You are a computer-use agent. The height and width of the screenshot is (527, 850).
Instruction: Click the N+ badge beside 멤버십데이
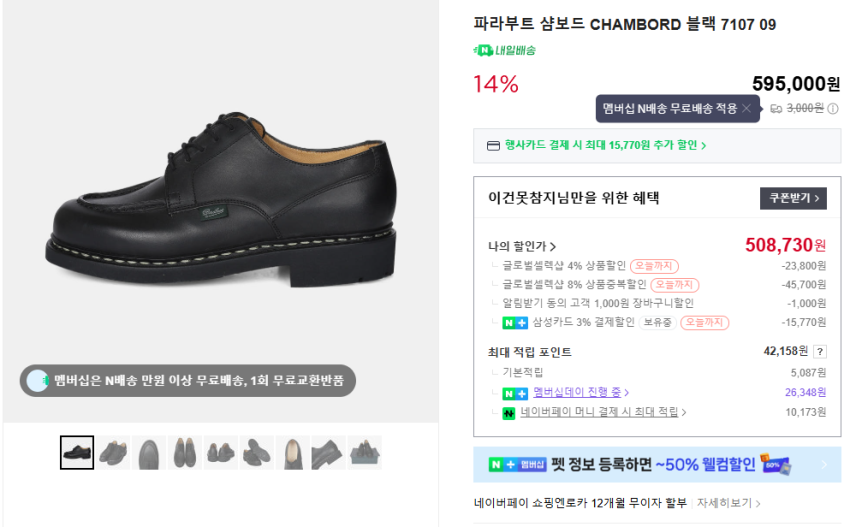click(x=514, y=392)
